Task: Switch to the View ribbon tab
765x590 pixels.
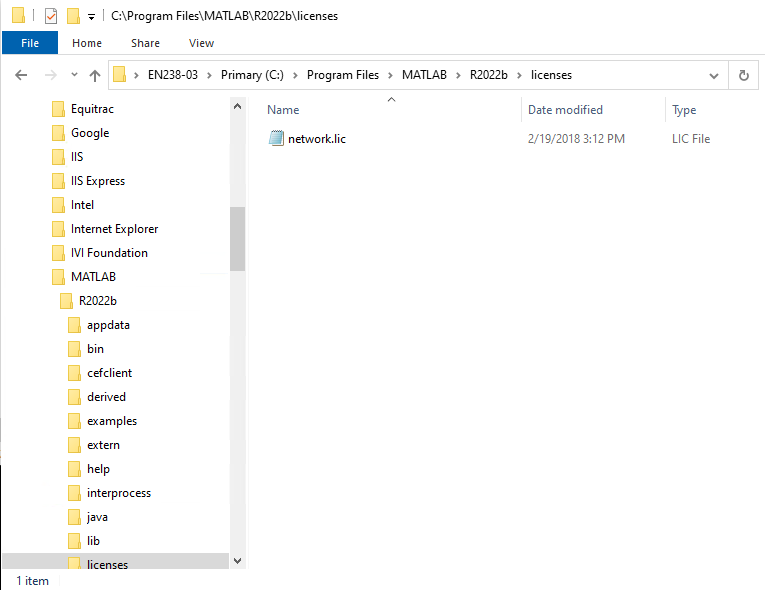Action: [201, 43]
